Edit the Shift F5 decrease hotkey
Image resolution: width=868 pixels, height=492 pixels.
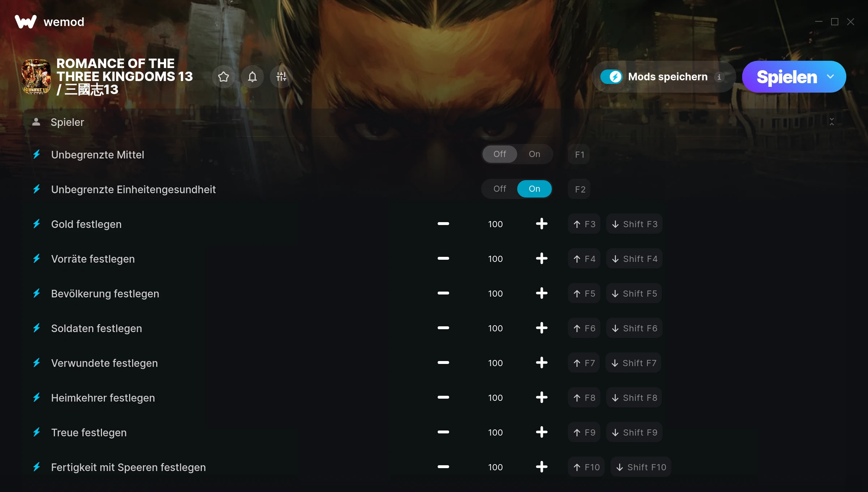[634, 293]
